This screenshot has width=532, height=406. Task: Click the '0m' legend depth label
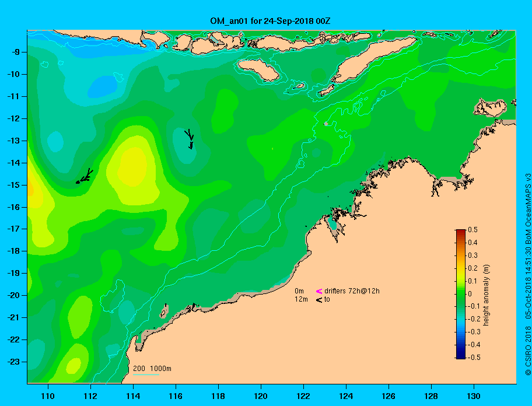click(x=299, y=291)
